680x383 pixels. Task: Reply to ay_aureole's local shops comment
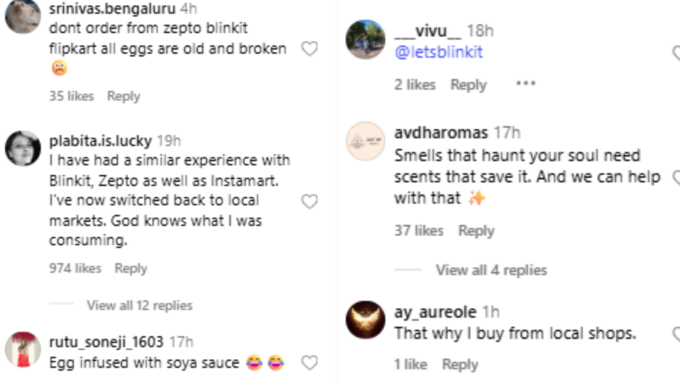click(x=460, y=364)
